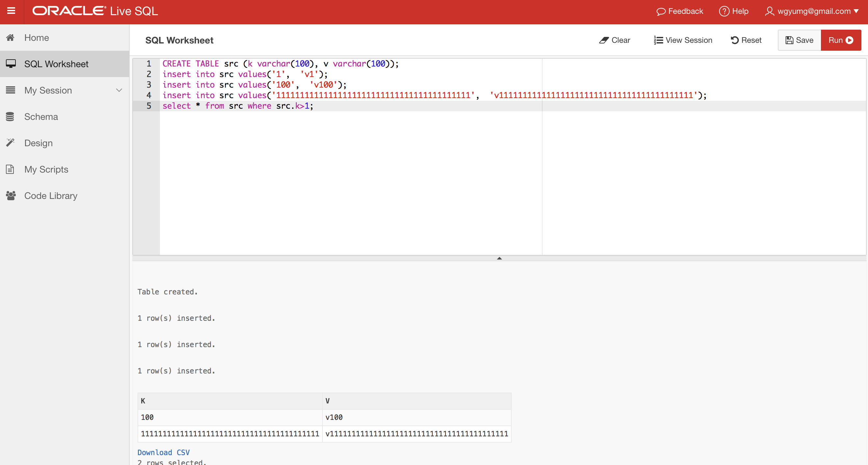Toggle the hamburger navigation menu
The image size is (868, 465).
11,11
